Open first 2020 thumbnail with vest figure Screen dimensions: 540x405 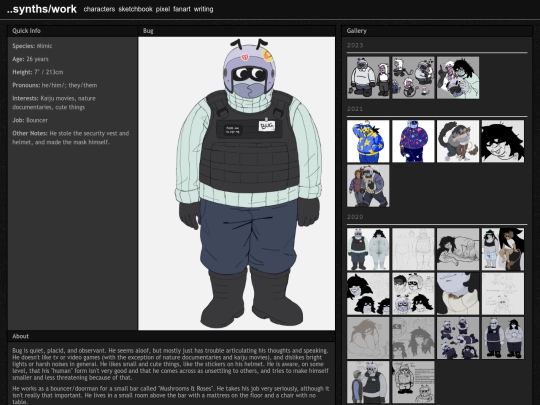(x=368, y=249)
